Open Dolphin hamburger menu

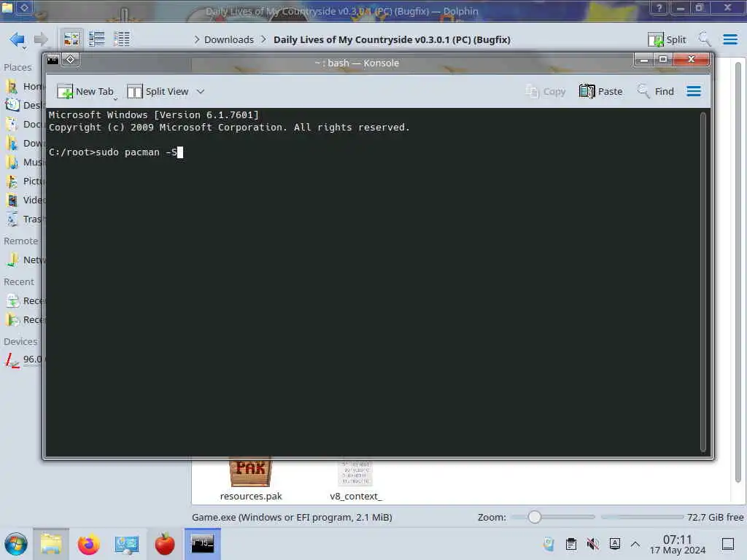click(729, 39)
